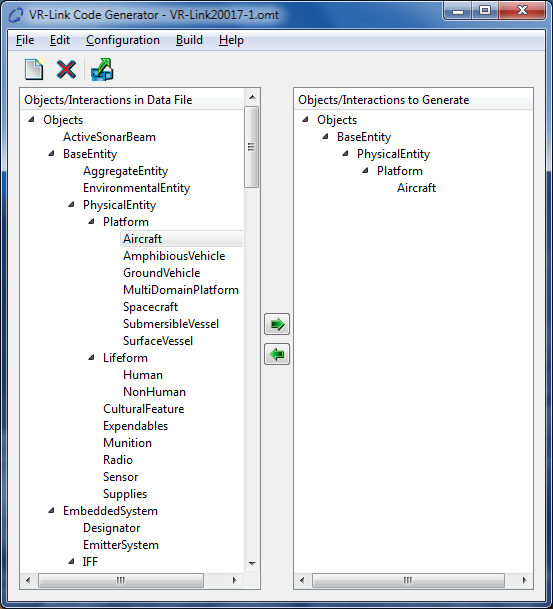Select EmitterSystem under EmbeddedSystem
Screen dimensions: 553x609
click(121, 545)
